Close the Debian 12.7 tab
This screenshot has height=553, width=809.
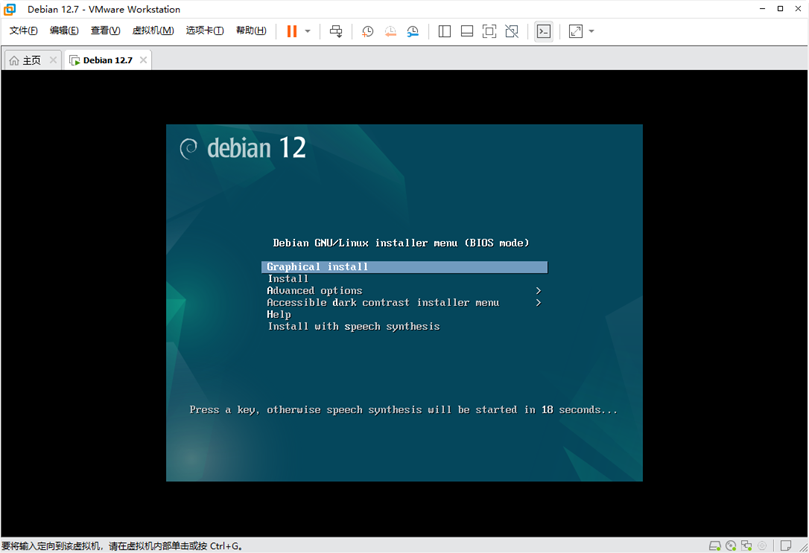pos(143,60)
